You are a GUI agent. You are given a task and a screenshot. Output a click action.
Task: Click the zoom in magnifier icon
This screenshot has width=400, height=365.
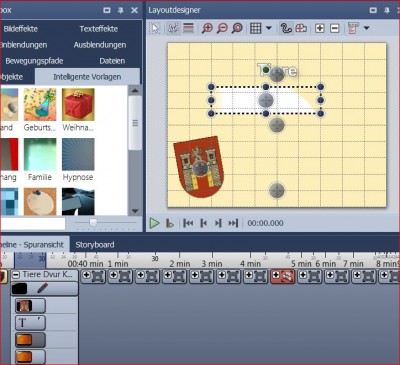click(x=207, y=28)
